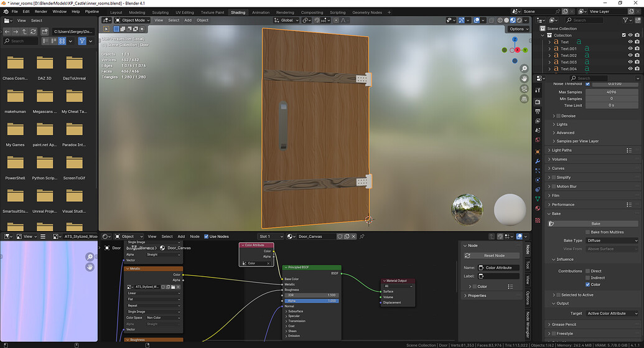Open the View Layer properties tab icon

click(538, 121)
